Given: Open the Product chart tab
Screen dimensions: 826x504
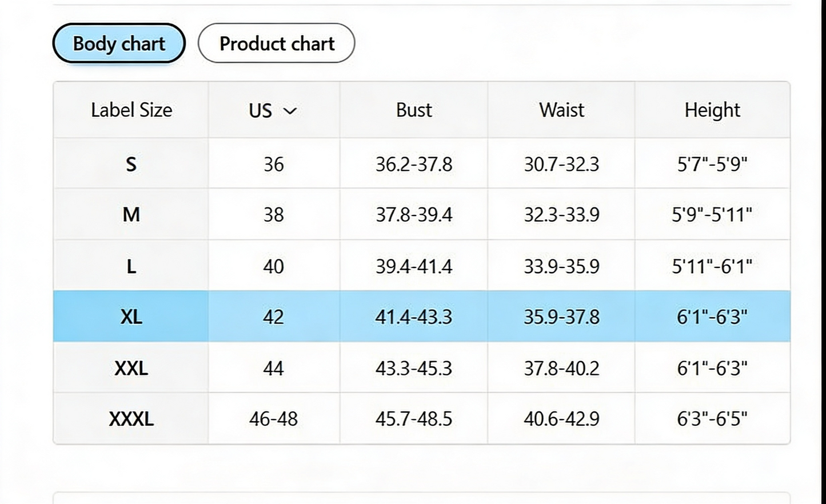Looking at the screenshot, I should tap(277, 43).
